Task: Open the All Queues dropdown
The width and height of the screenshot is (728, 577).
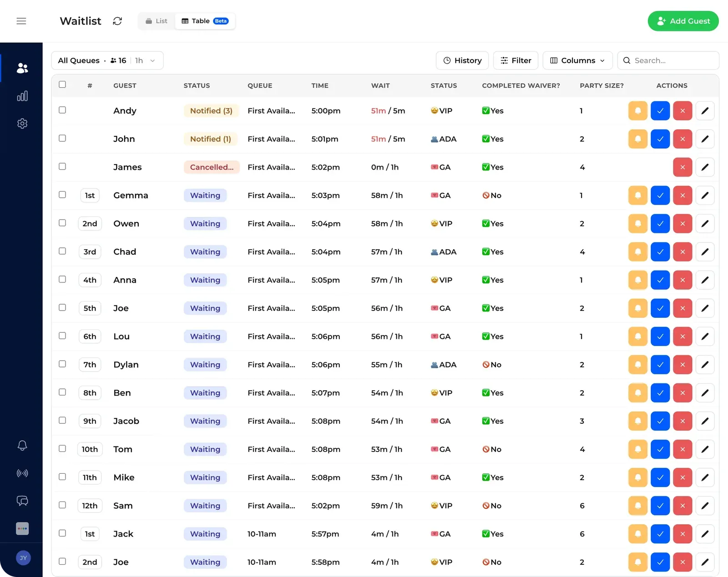Action: (107, 60)
